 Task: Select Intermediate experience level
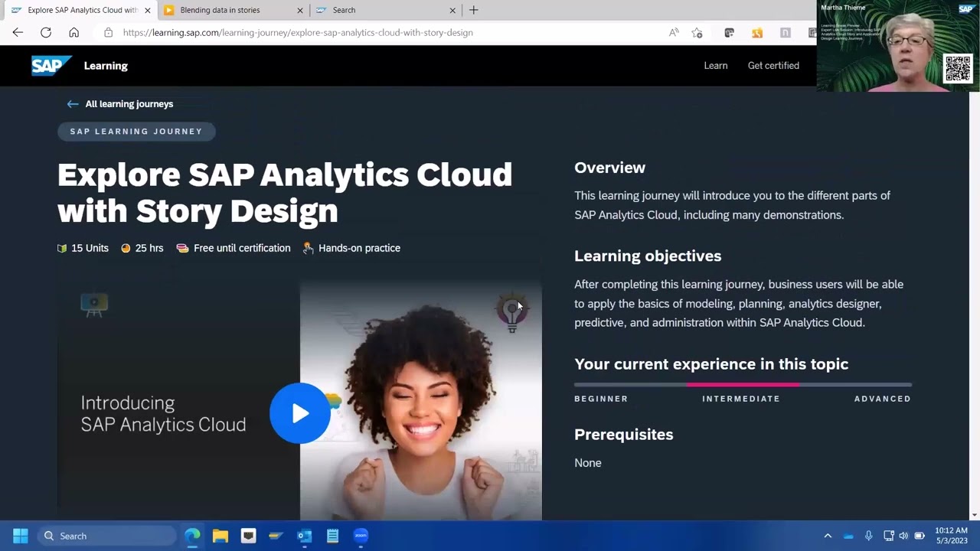click(x=741, y=399)
